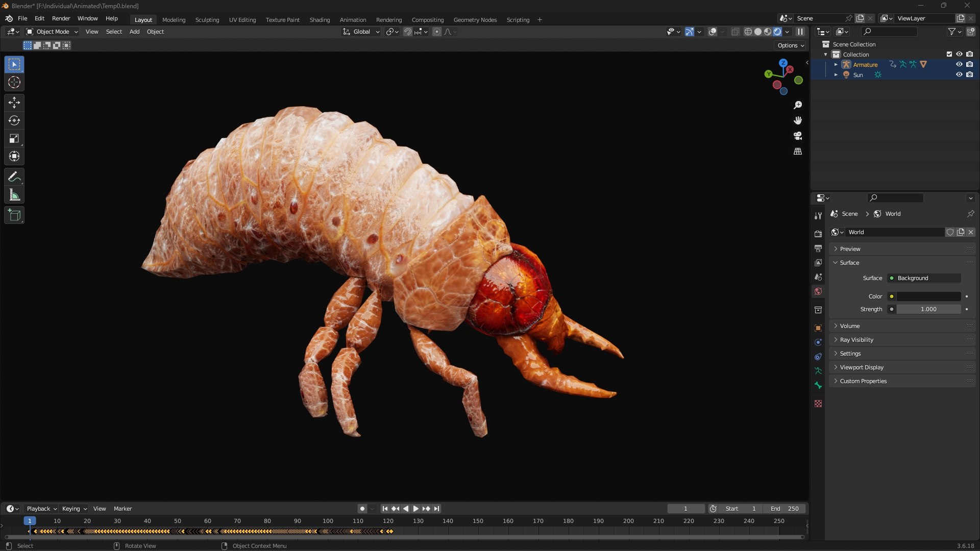
Task: Open Global transform orientation dropdown
Action: [x=361, y=32]
